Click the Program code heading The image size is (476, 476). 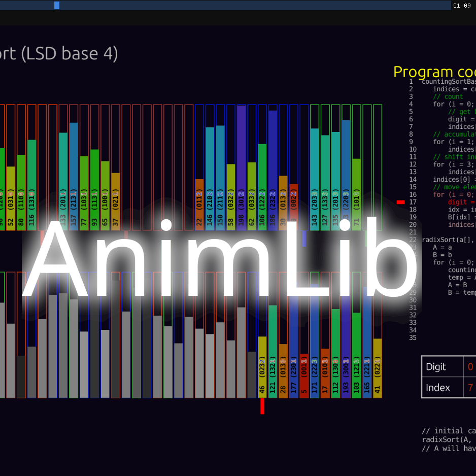[434, 72]
